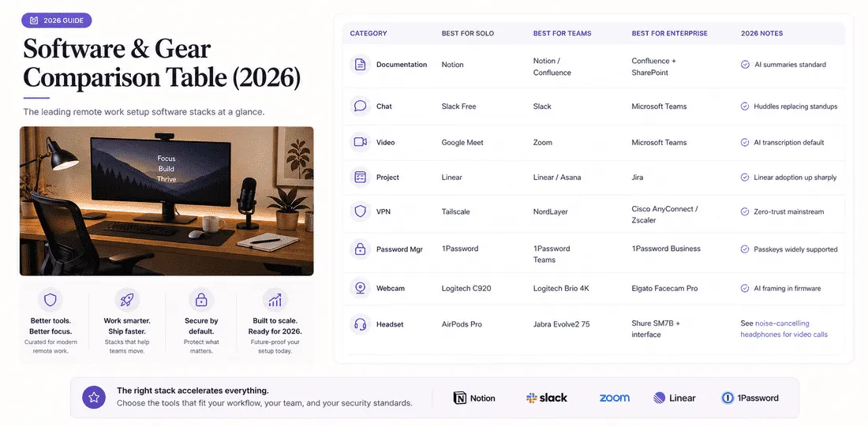The height and width of the screenshot is (426, 868).
Task: Click check icon beside Huddles replacing standups
Action: pos(745,106)
